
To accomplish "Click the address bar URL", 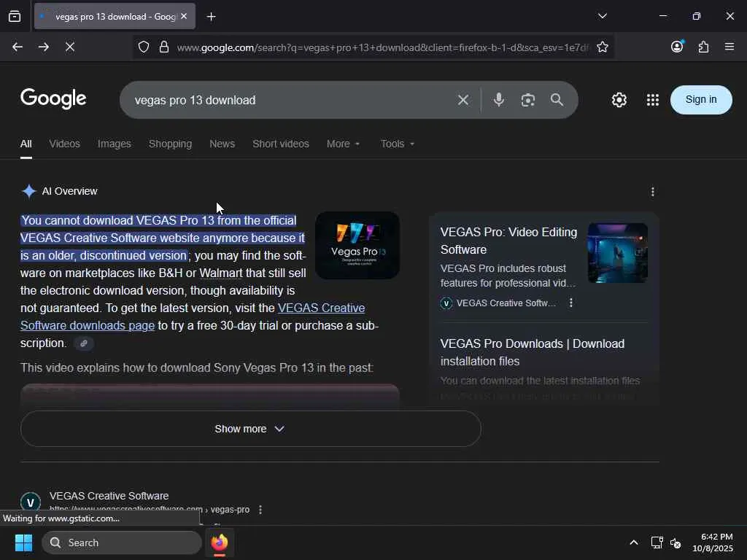I will click(x=382, y=47).
